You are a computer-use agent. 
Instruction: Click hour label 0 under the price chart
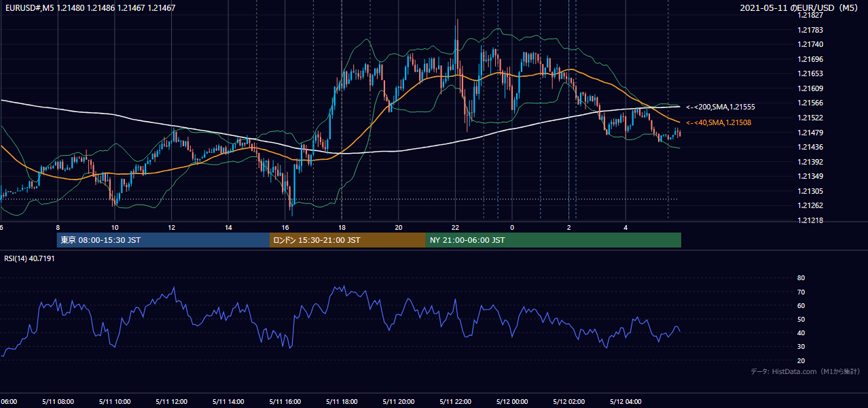(512, 227)
